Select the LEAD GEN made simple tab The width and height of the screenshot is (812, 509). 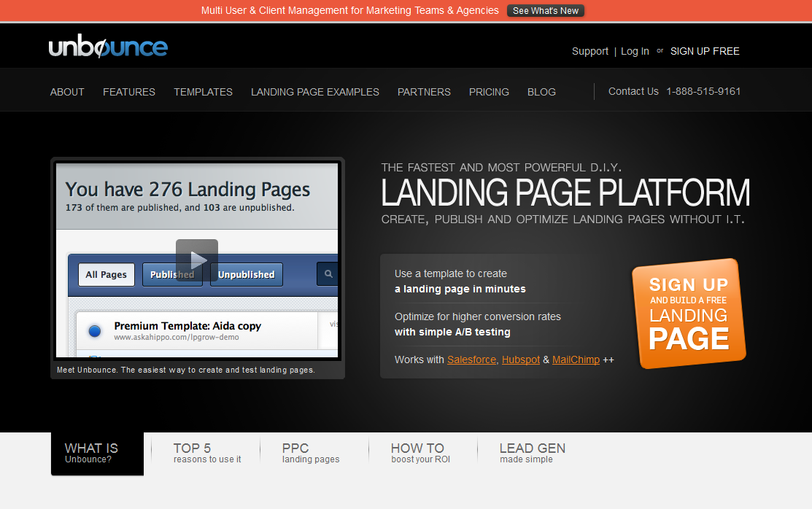[533, 453]
